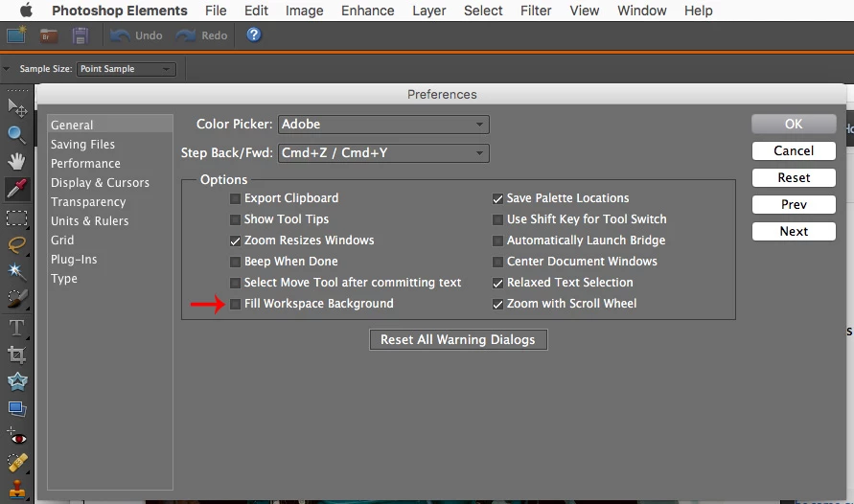Expand the tool options arrow beside Sample Size
The width and height of the screenshot is (854, 504).
pyautogui.click(x=7, y=69)
